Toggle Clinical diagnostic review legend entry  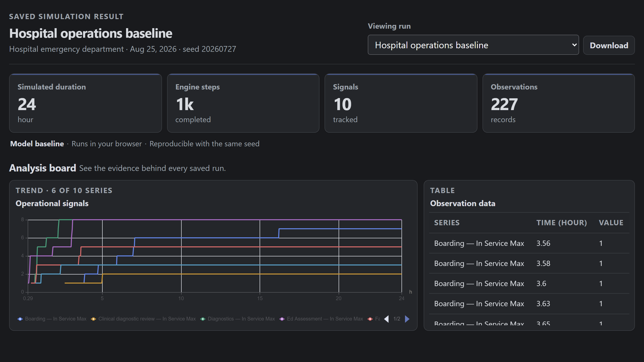pyautogui.click(x=143, y=319)
